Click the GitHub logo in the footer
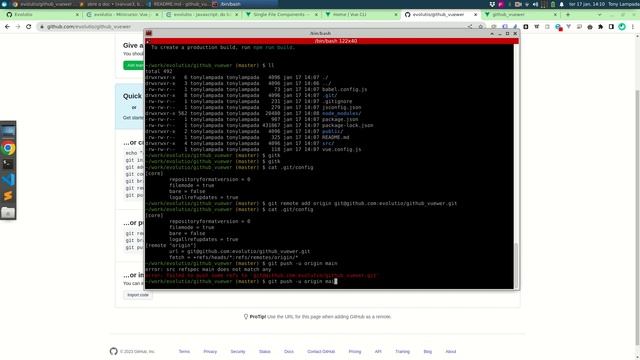The image size is (640, 360). 113,351
